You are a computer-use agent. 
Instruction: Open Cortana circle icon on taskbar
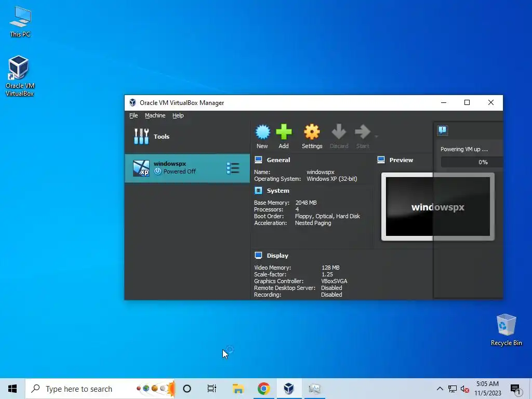click(x=187, y=389)
